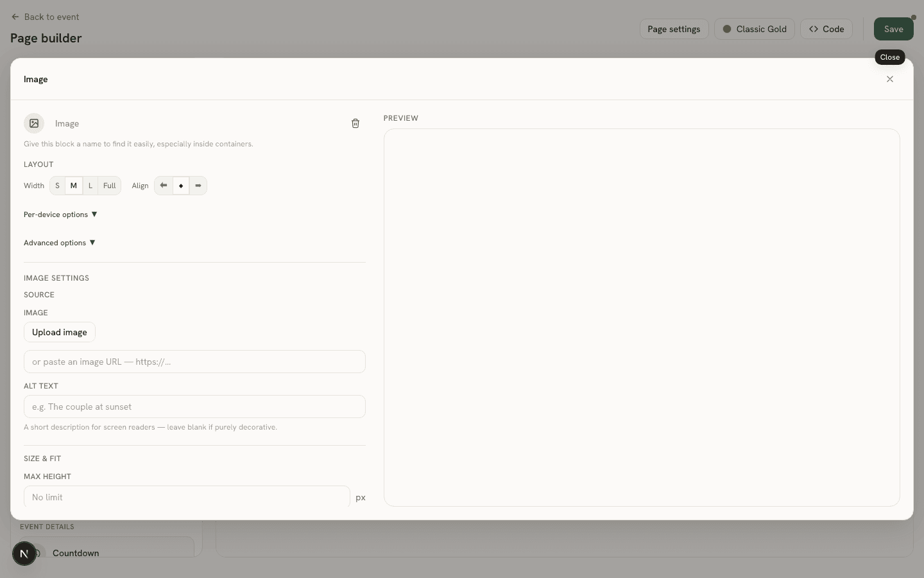The width and height of the screenshot is (924, 578).
Task: Set width to Full
Action: pyautogui.click(x=110, y=186)
